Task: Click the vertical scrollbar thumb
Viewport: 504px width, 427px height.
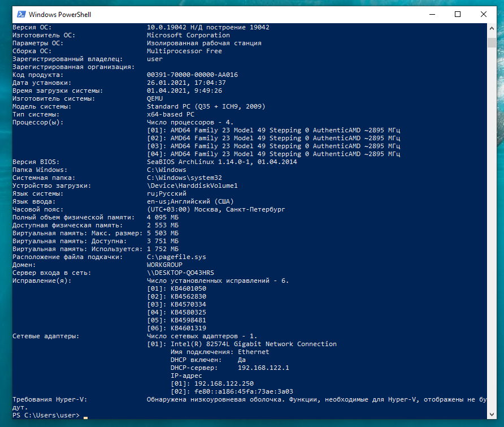Action: tap(492, 42)
